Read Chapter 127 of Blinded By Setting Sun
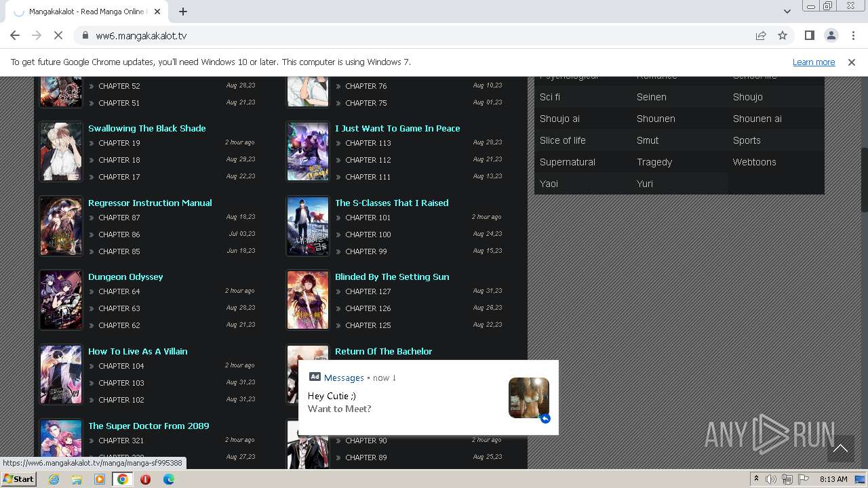 pos(368,291)
